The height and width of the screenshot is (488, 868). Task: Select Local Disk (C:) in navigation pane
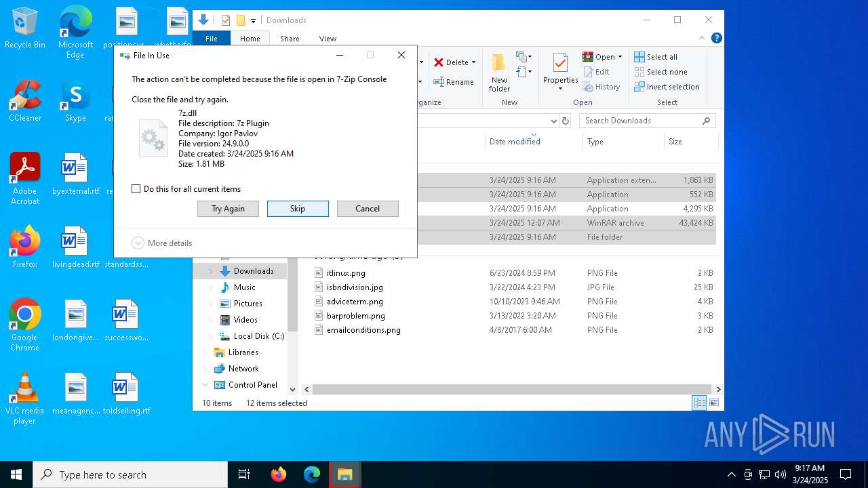pos(258,336)
